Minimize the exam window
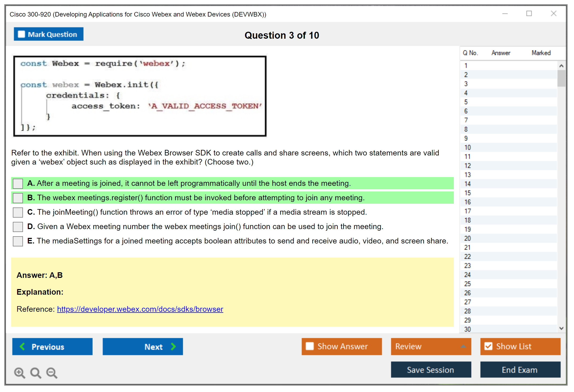The height and width of the screenshot is (392, 574). tap(505, 14)
